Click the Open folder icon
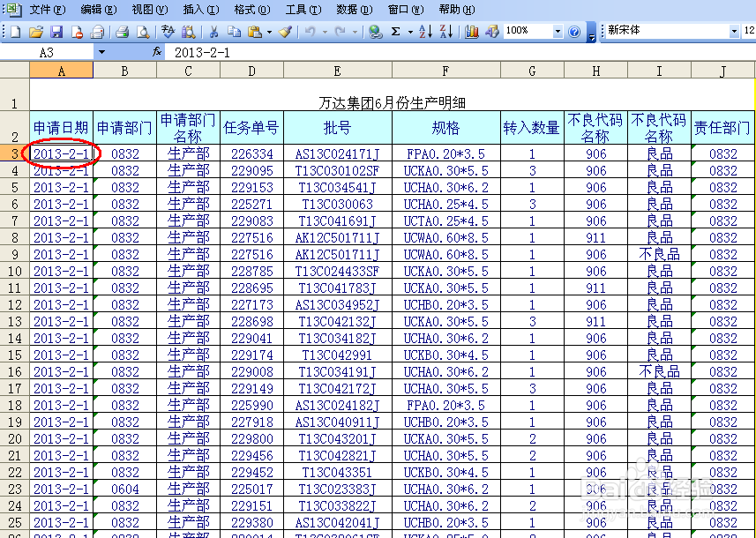 tap(35, 32)
